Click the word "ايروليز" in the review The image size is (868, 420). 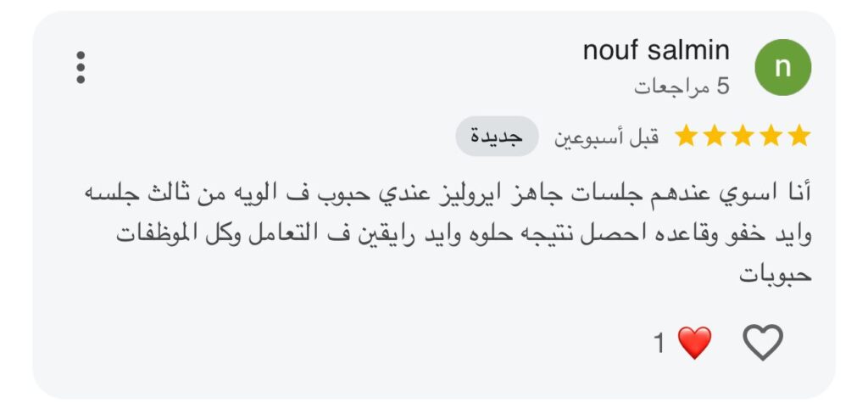point(459,193)
